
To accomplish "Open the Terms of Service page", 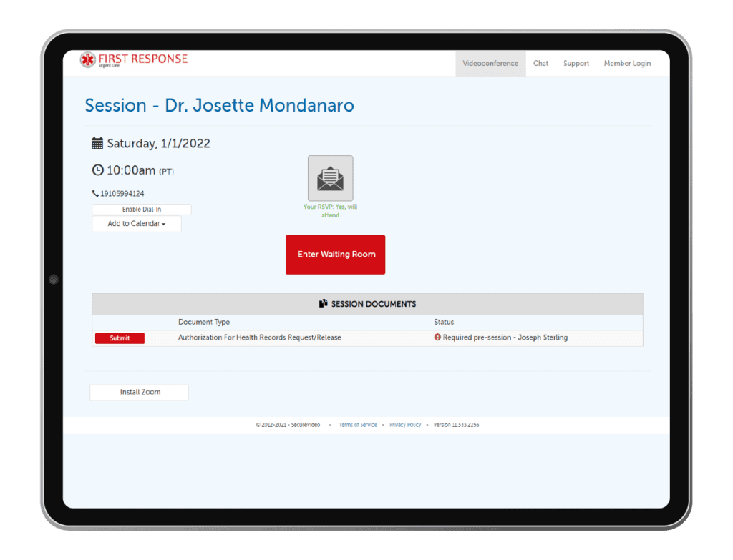I will (x=357, y=424).
